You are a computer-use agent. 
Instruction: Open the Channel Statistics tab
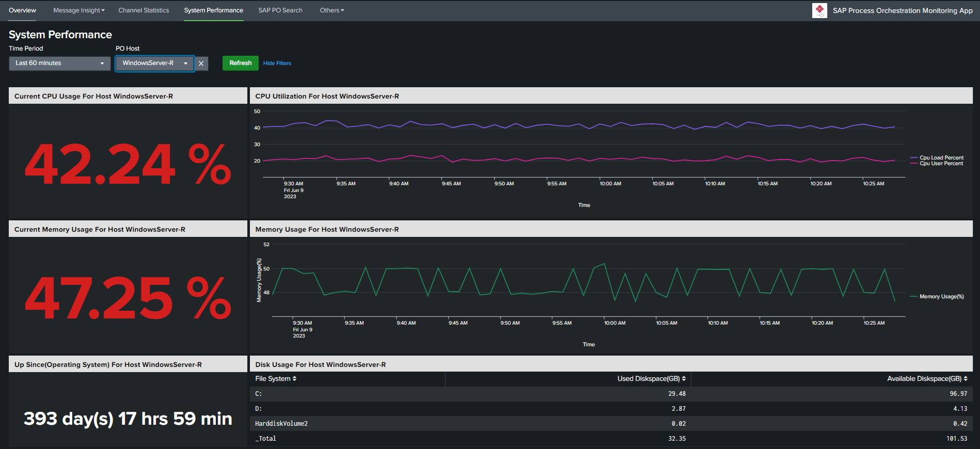[x=144, y=10]
